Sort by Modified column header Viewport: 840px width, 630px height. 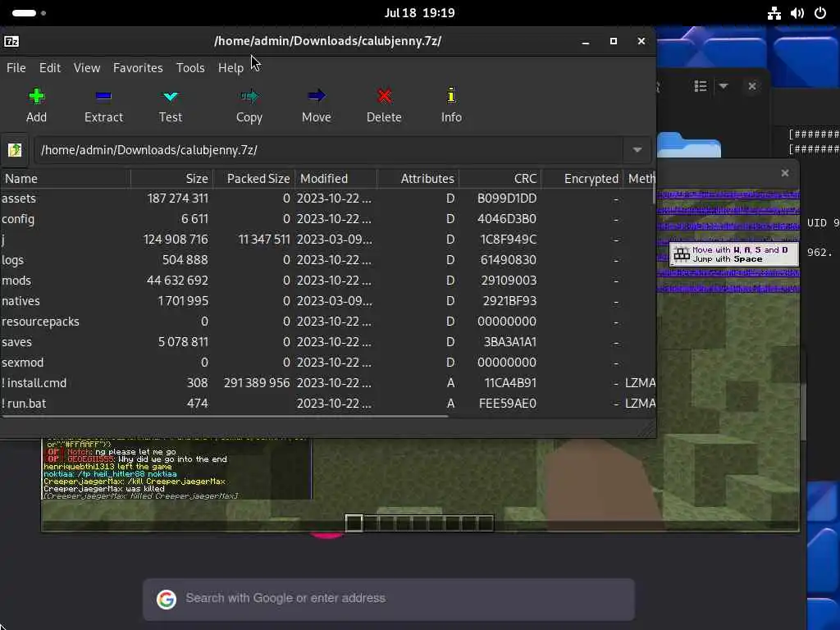click(336, 178)
